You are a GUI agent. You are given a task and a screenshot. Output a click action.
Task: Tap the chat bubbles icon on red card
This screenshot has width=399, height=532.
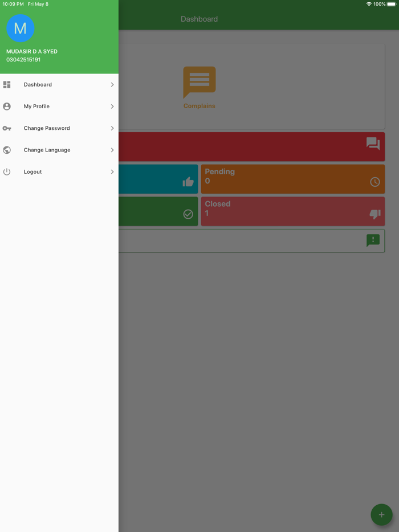click(373, 144)
